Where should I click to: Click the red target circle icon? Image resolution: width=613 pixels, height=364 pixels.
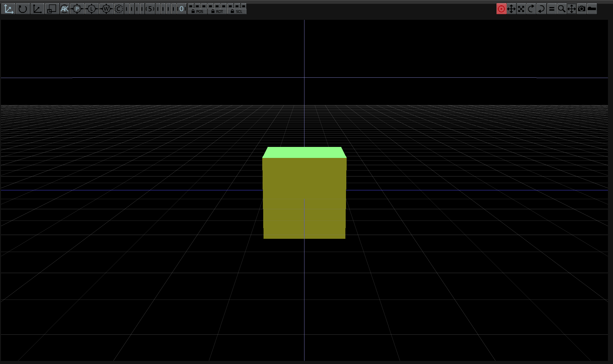tap(501, 9)
